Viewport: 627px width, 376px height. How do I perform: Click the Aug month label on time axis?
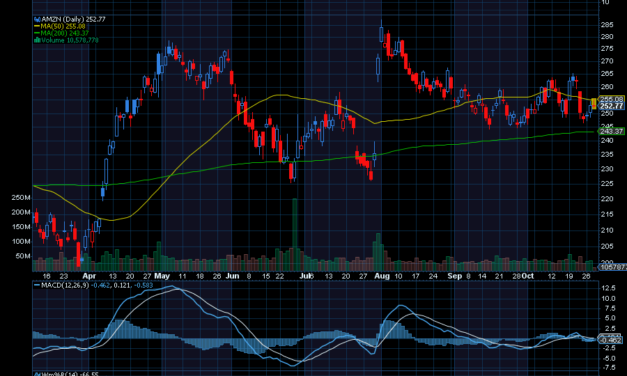[x=382, y=276]
